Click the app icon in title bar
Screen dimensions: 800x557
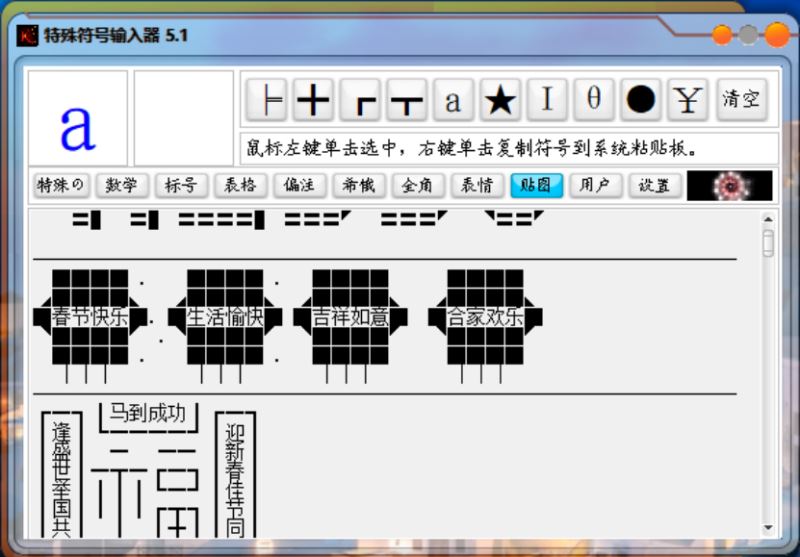pyautogui.click(x=27, y=36)
